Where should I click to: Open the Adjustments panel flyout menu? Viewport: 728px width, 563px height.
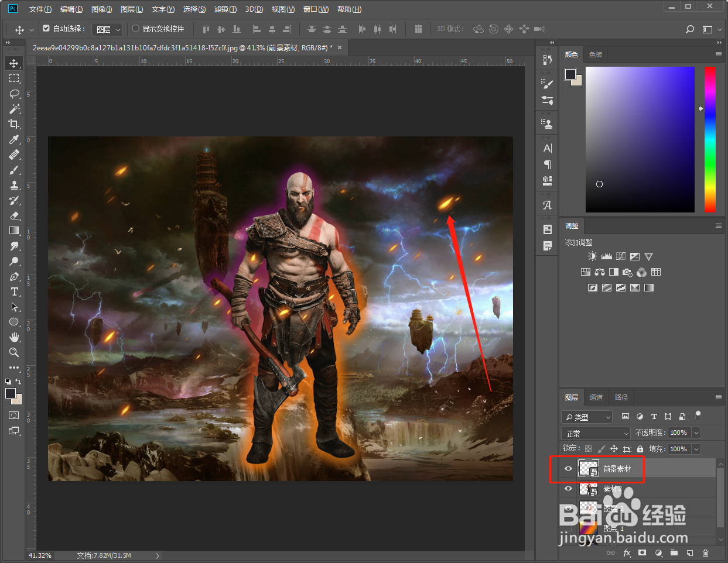coord(719,225)
